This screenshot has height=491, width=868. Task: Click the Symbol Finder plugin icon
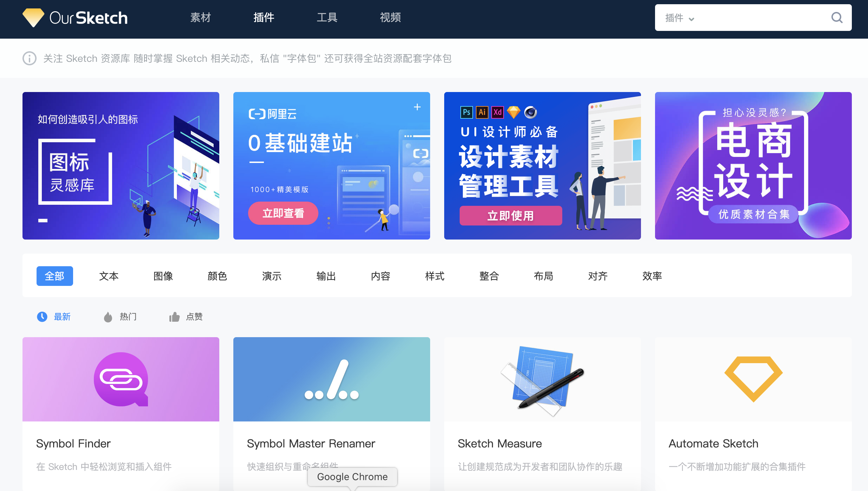pyautogui.click(x=121, y=379)
